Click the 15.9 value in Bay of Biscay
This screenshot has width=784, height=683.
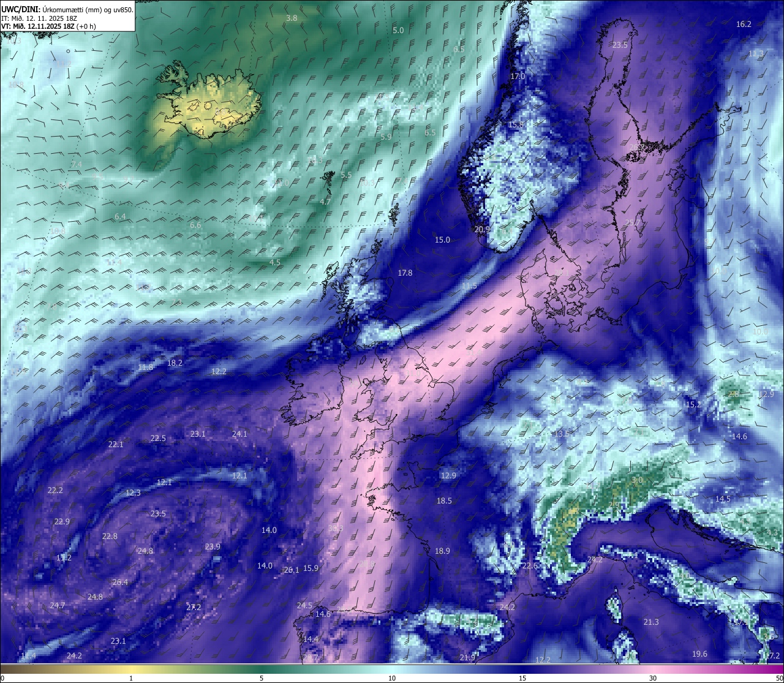click(x=311, y=568)
